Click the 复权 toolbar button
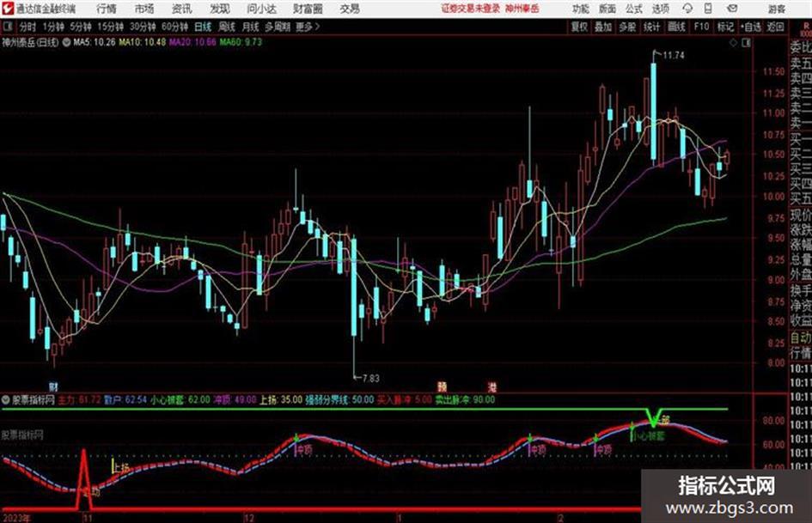 (x=579, y=27)
